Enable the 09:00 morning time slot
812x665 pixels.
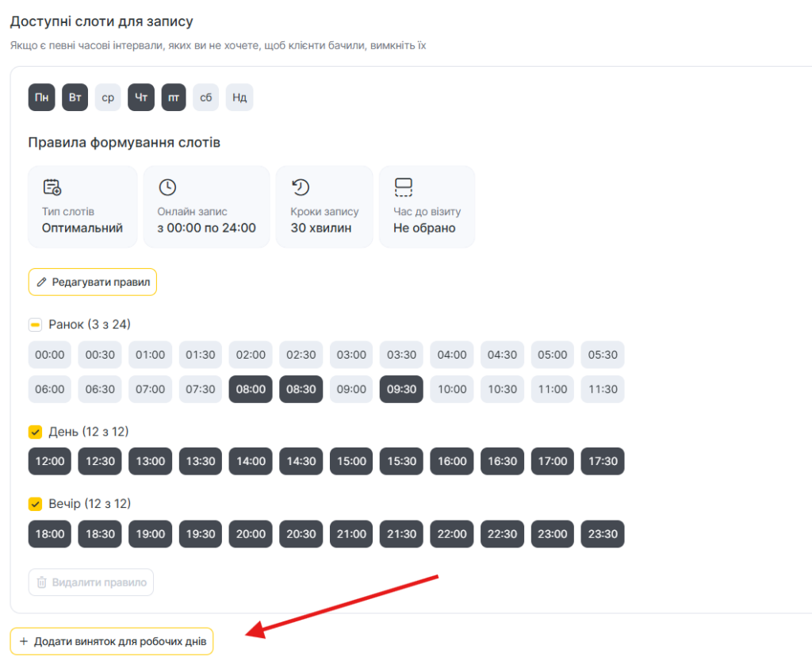coord(351,389)
